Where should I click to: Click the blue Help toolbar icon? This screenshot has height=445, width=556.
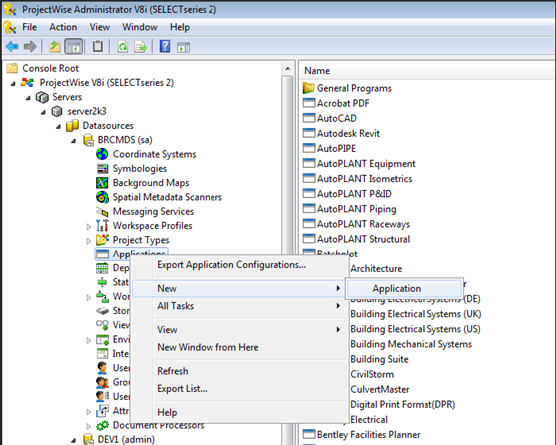(x=165, y=46)
